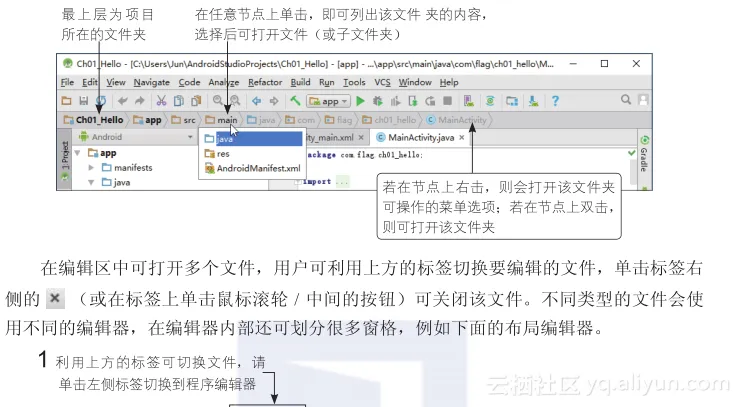Click the user account icon at toolbar end
Screen dimensions: 741x407
click(643, 100)
